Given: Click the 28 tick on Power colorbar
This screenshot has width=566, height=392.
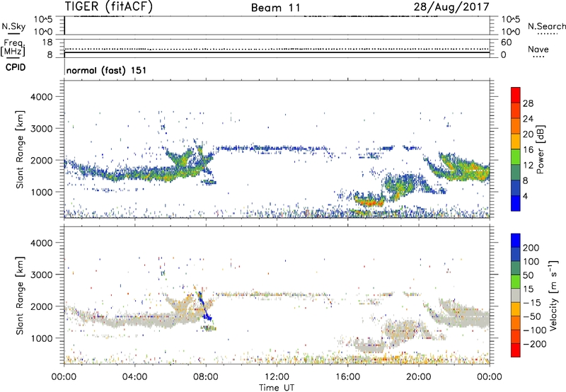Looking at the screenshot, I should (528, 103).
